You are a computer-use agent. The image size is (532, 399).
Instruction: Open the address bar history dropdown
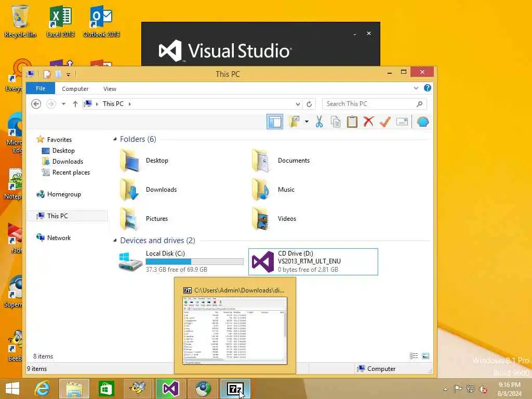click(x=298, y=104)
